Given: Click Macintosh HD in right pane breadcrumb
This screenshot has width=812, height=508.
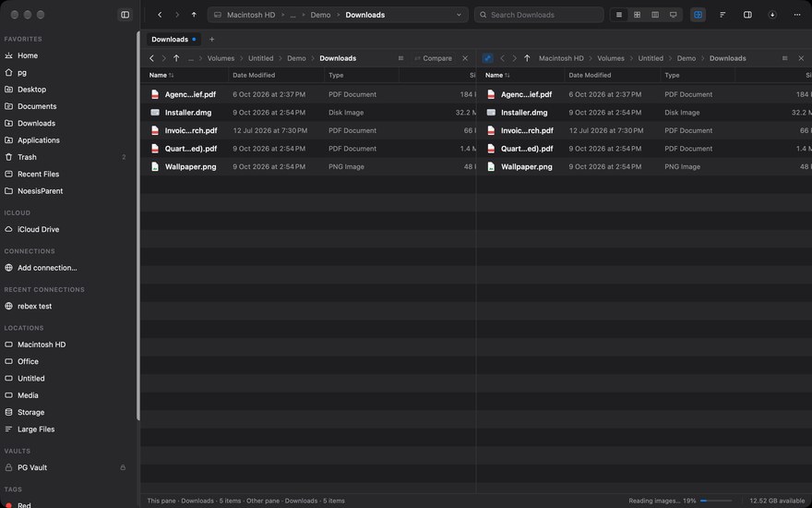Looking at the screenshot, I should click(x=561, y=58).
